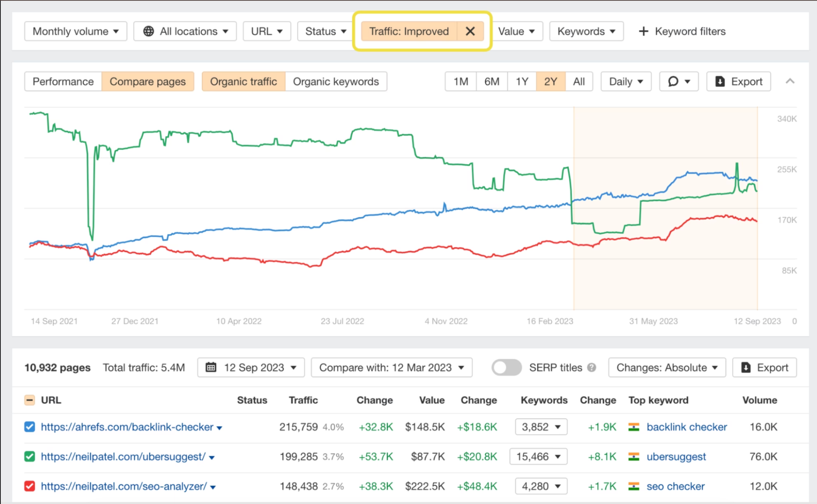The height and width of the screenshot is (504, 817).
Task: Click the calendar icon next to 12 Sep 2023
Action: [211, 367]
